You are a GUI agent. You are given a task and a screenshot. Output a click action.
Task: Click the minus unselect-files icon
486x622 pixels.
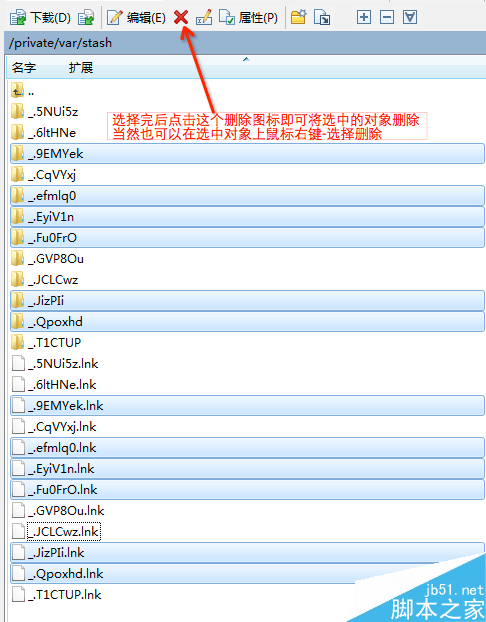coord(387,17)
